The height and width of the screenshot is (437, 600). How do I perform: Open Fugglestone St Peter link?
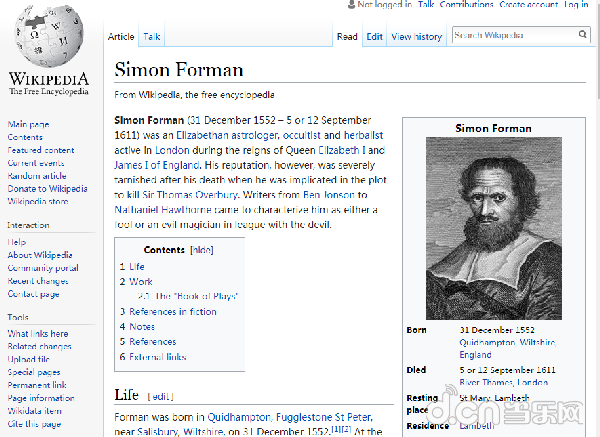324,417
